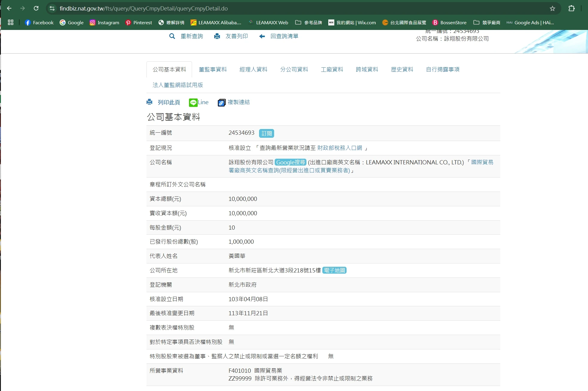Click the printer icon for 友善列印
The image size is (588, 391).
point(217,36)
